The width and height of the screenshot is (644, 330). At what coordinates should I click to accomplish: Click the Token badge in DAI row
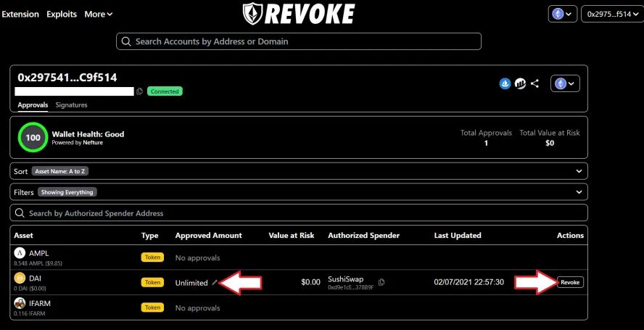tap(152, 282)
